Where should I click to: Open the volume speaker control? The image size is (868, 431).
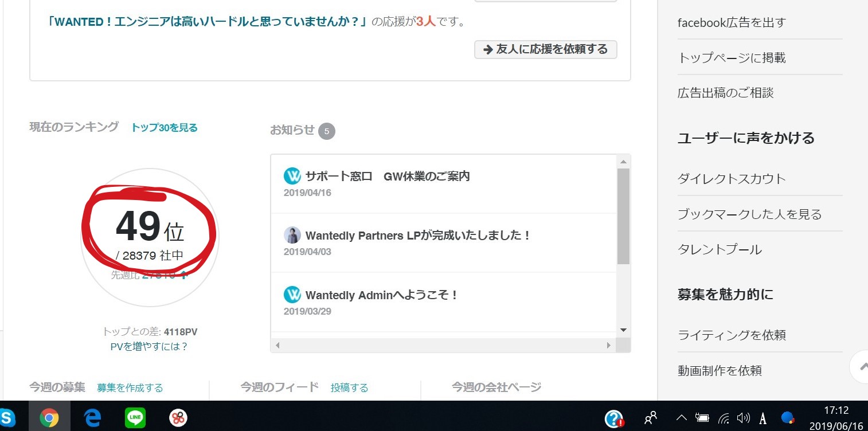pos(744,418)
